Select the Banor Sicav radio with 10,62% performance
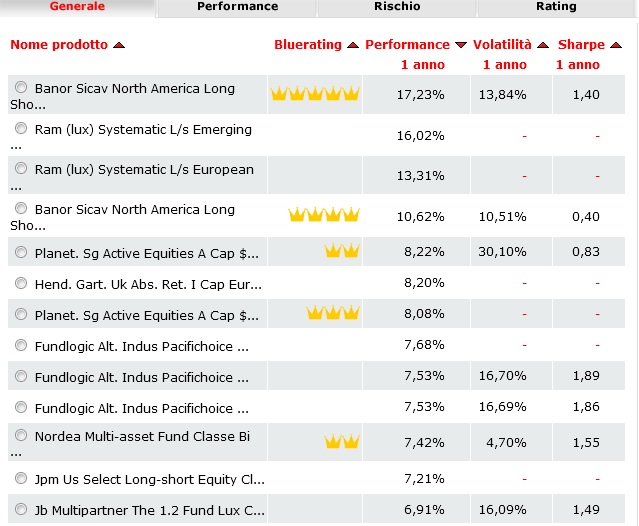The width and height of the screenshot is (639, 526). tap(21, 208)
